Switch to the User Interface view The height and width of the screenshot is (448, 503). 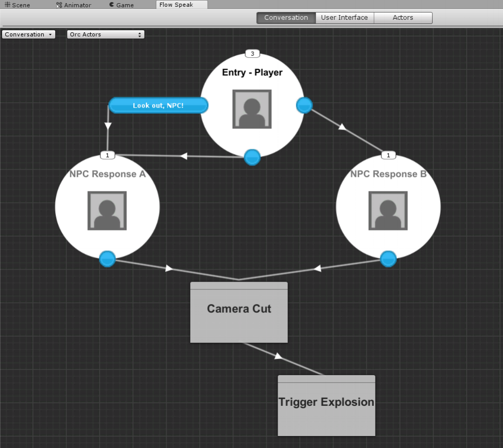click(344, 17)
